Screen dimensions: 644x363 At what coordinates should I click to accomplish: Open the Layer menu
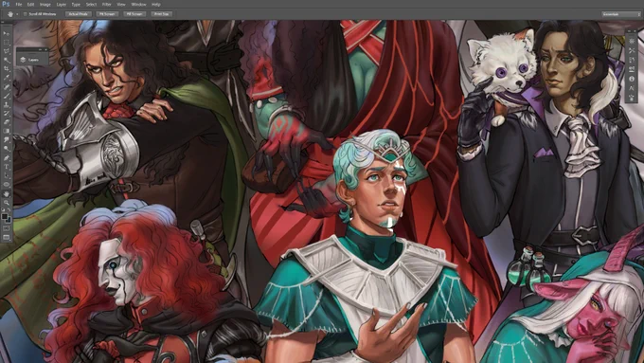pos(62,5)
